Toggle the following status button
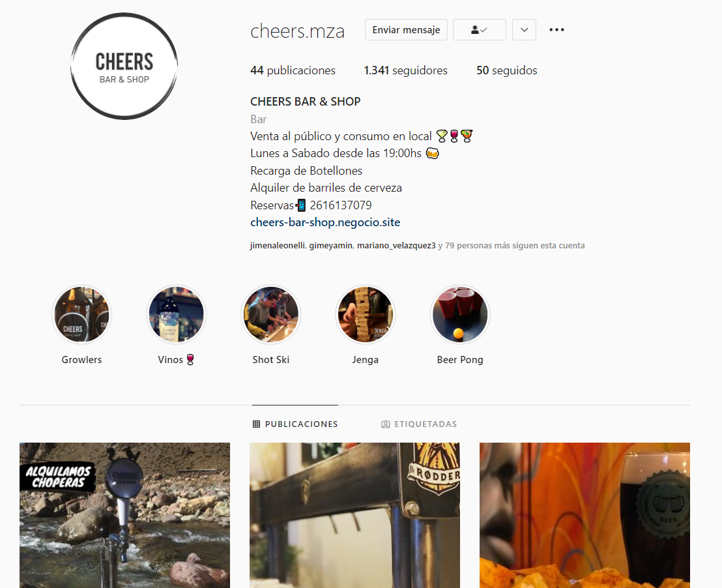Image resolution: width=722 pixels, height=588 pixels. [480, 30]
